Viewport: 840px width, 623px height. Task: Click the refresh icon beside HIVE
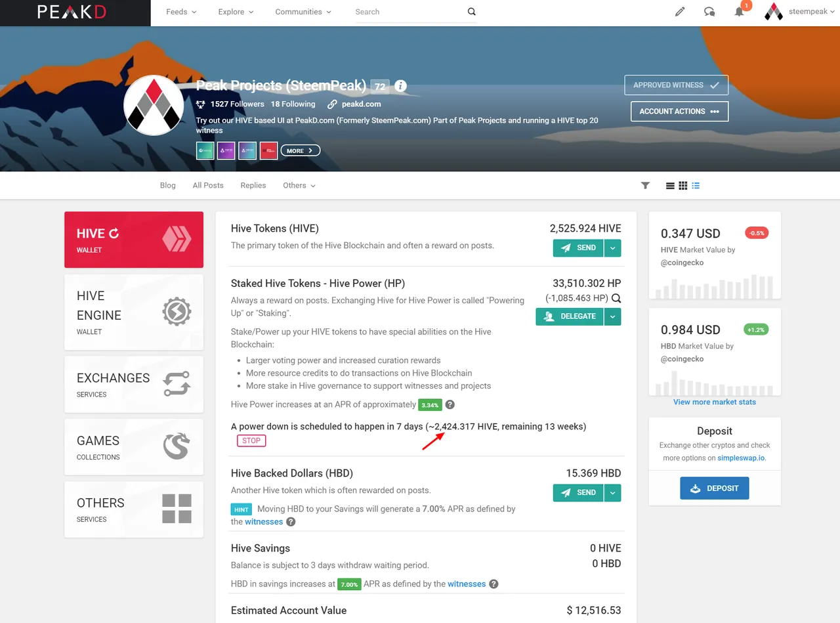(x=114, y=233)
